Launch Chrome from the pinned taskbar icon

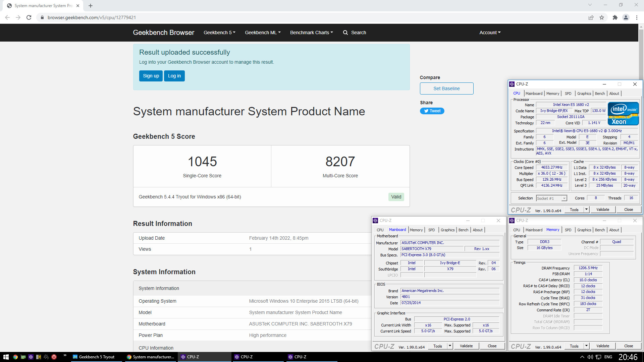[15, 357]
